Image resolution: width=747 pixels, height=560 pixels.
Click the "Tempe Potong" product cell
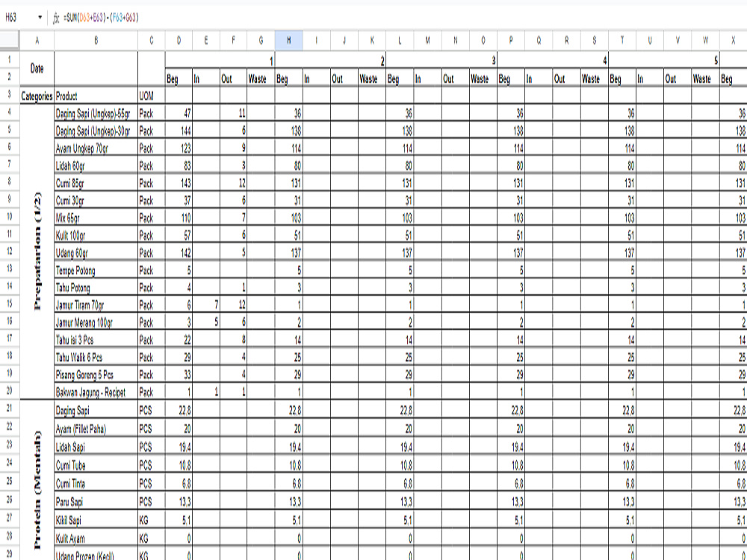pyautogui.click(x=96, y=270)
